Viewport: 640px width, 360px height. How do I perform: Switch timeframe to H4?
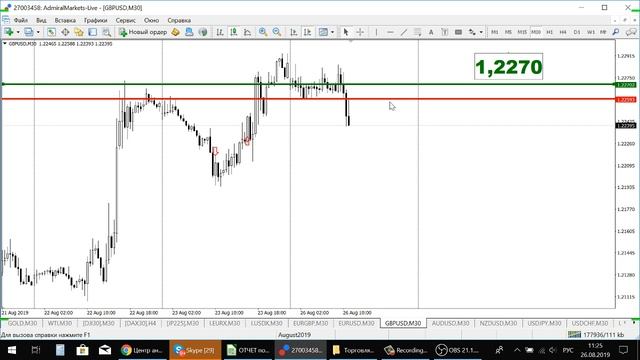pos(563,32)
